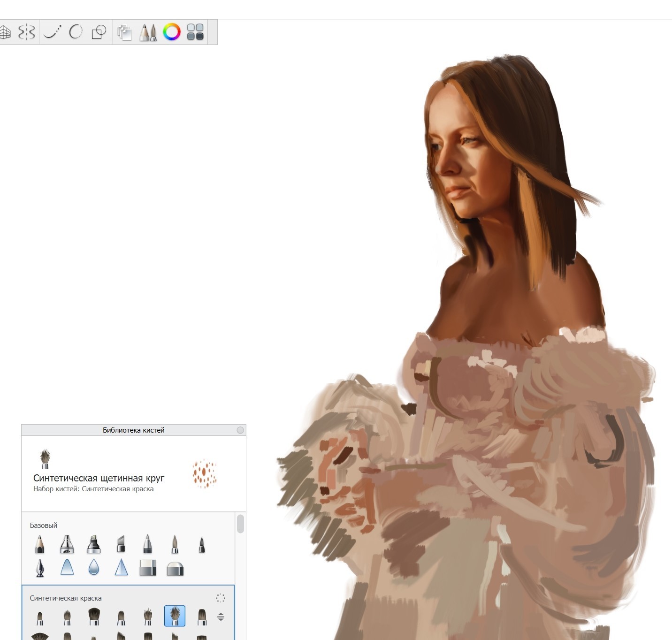Click the brush set reorder arrows handle
This screenshot has height=640, width=672.
pos(221,617)
